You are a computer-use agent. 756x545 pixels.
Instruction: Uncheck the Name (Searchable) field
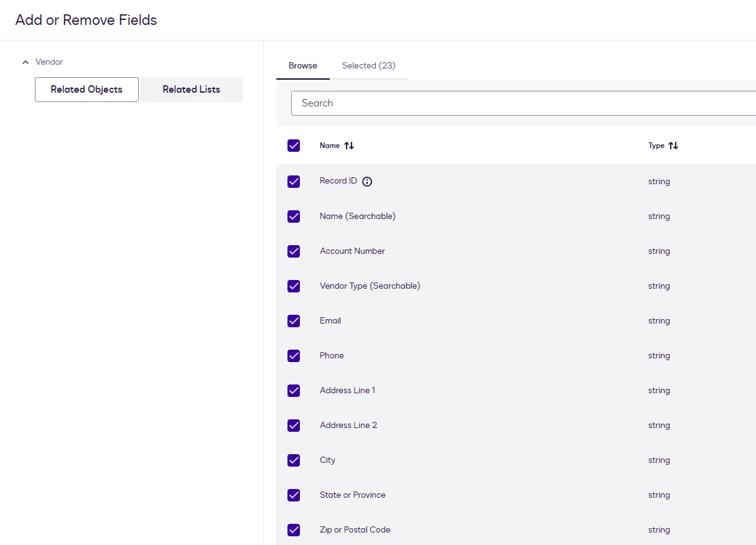(294, 217)
